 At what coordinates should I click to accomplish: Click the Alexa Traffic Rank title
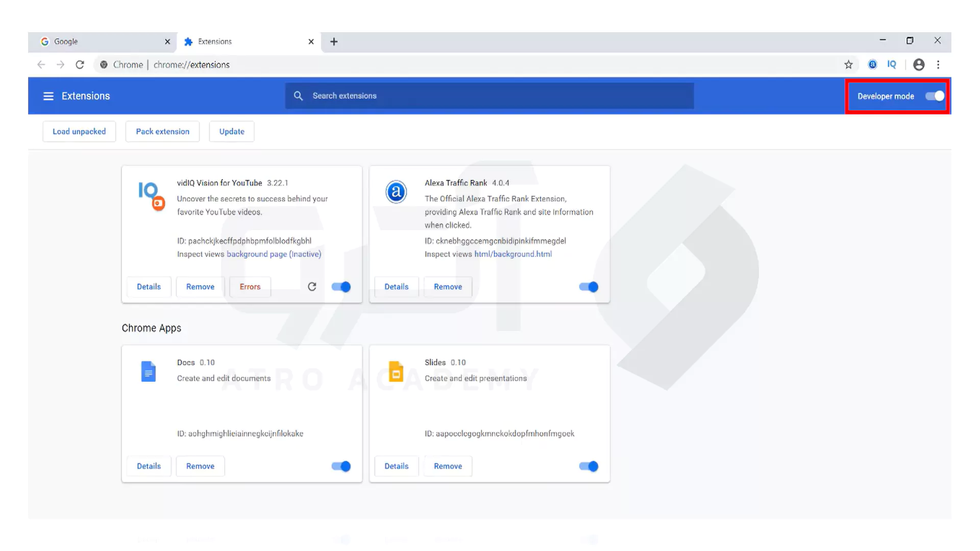[456, 183]
